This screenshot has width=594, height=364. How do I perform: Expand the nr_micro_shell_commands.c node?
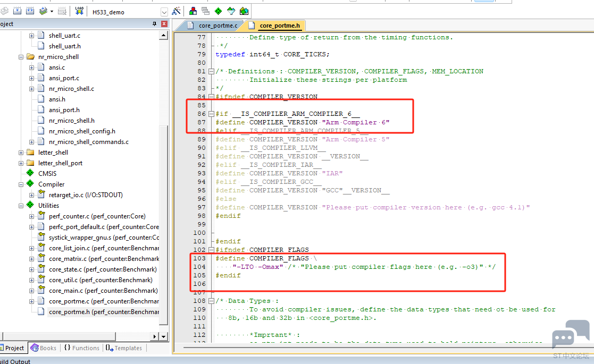point(32,142)
